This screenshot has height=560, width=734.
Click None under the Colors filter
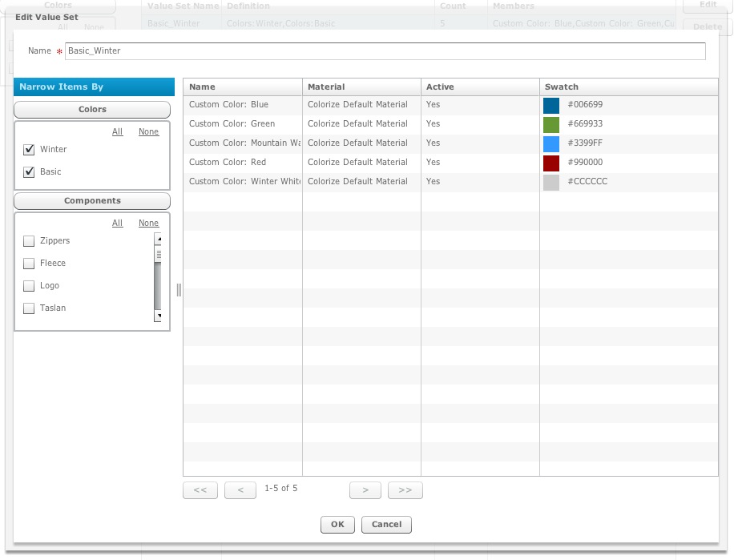tap(149, 131)
